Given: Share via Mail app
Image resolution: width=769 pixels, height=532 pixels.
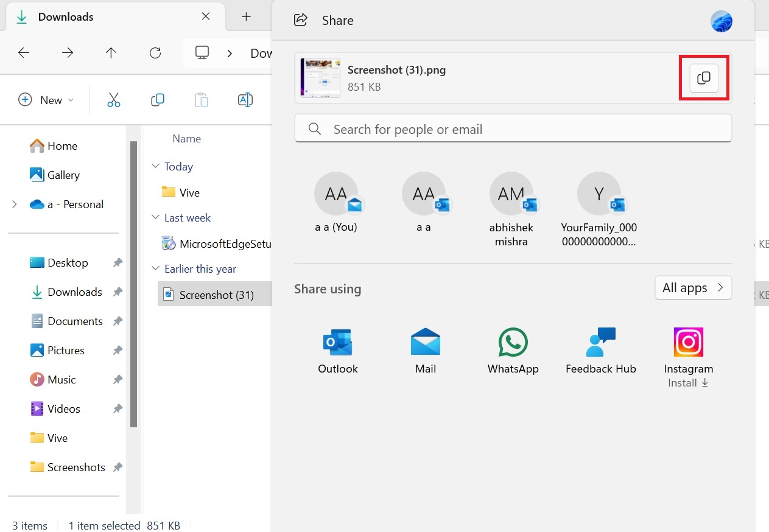Looking at the screenshot, I should [x=426, y=351].
